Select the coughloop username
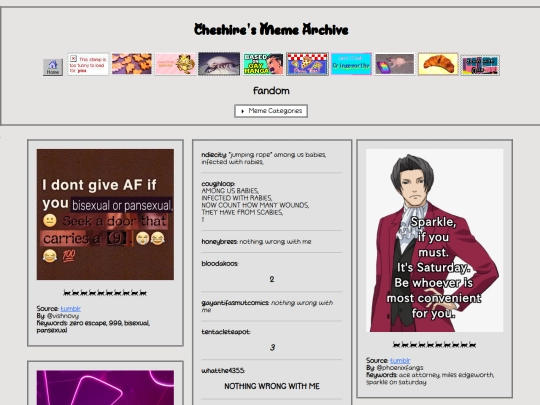540x405 pixels. (218, 184)
